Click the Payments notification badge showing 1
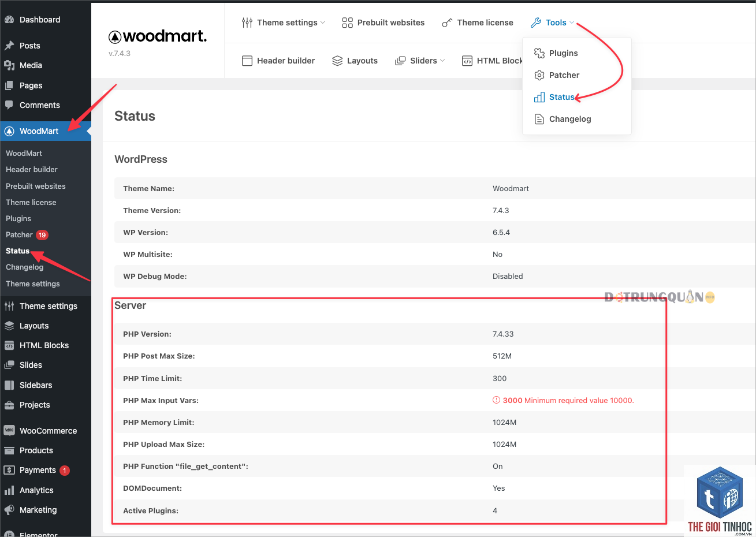This screenshot has width=756, height=537. (x=65, y=471)
